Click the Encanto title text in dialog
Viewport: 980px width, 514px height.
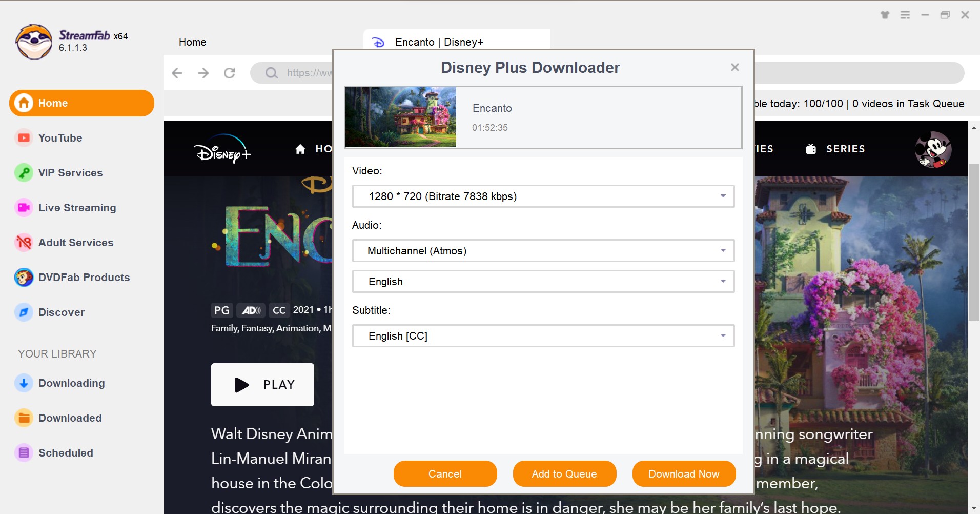[x=492, y=108]
